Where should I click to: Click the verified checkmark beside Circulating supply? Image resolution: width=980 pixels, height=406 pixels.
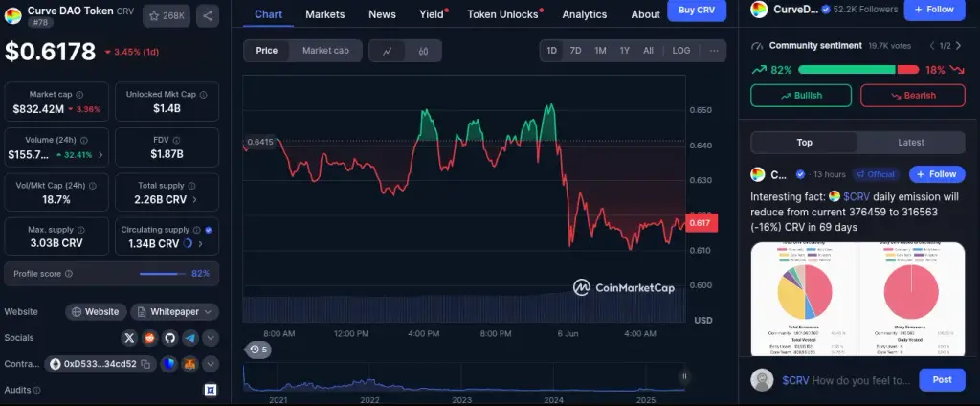(208, 230)
